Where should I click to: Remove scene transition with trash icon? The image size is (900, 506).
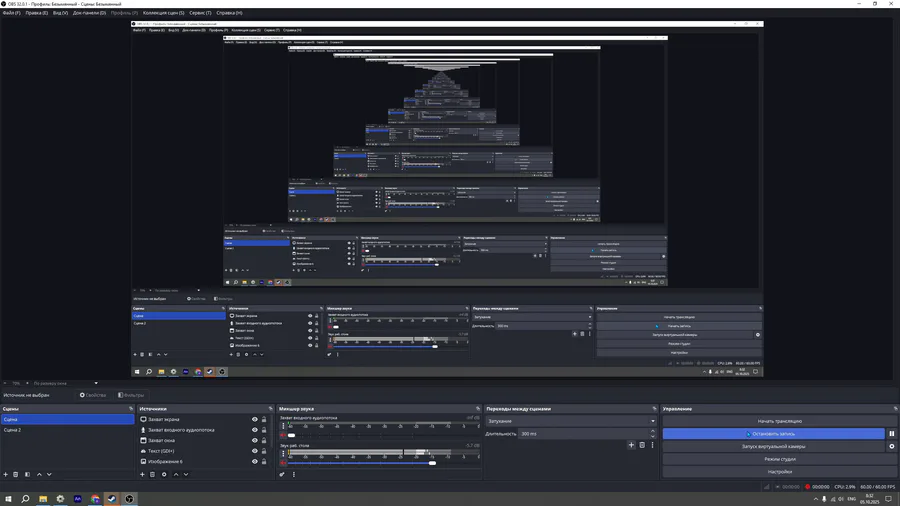pos(642,445)
